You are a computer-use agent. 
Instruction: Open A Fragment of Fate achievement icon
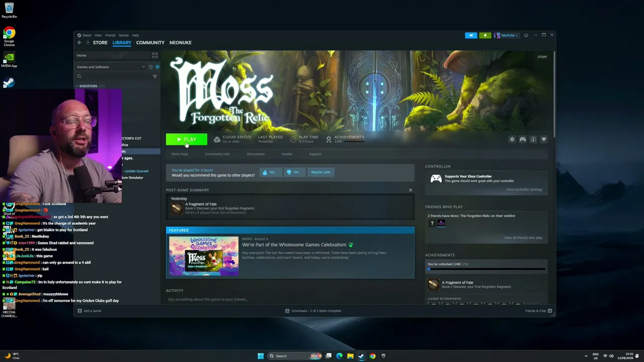point(433,285)
